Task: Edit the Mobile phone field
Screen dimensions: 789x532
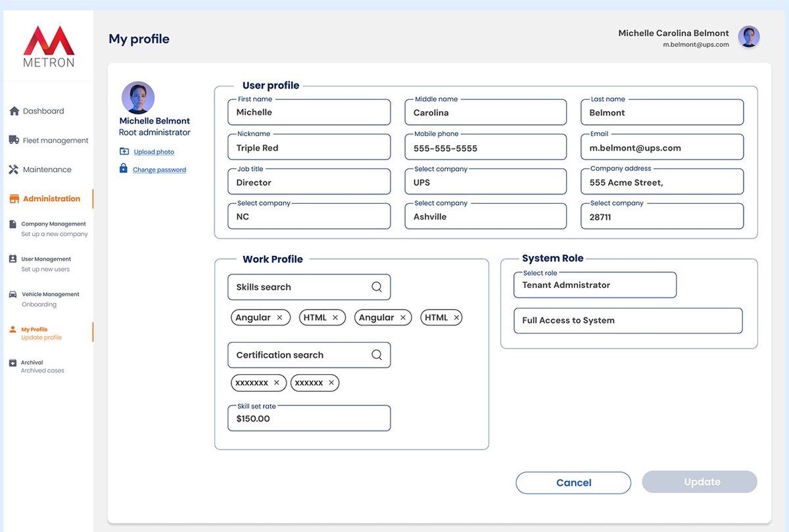Action: coord(486,147)
